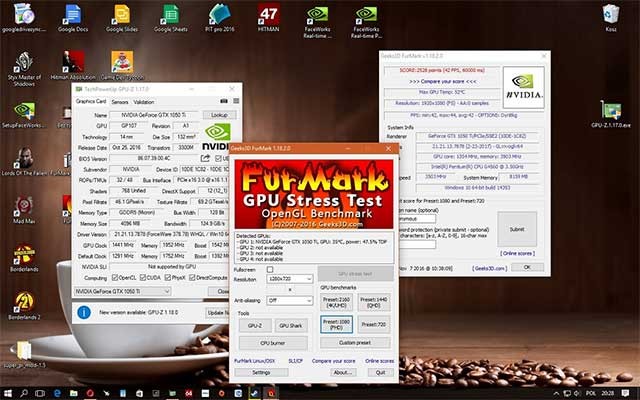Expand the FurMark Anti-aliasing dropdown
The width and height of the screenshot is (640, 400).
(x=290, y=300)
